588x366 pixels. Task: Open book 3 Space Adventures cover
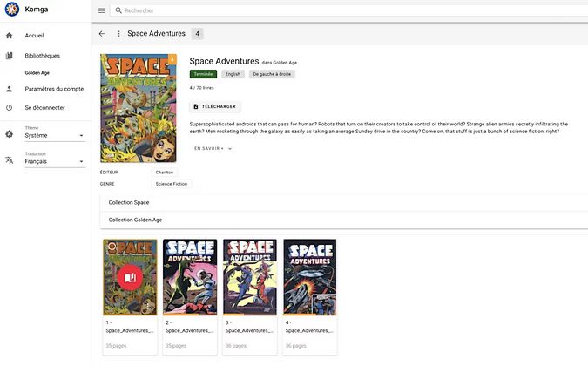(250, 277)
